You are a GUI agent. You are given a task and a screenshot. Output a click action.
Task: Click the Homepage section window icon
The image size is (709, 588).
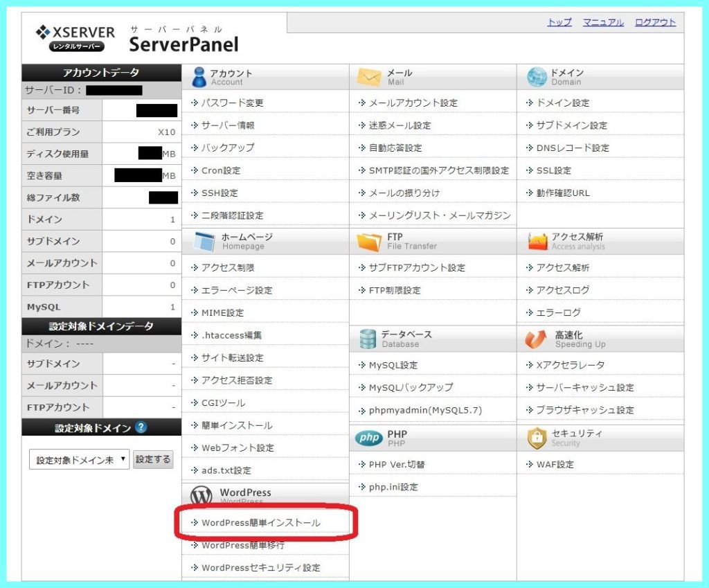(204, 241)
